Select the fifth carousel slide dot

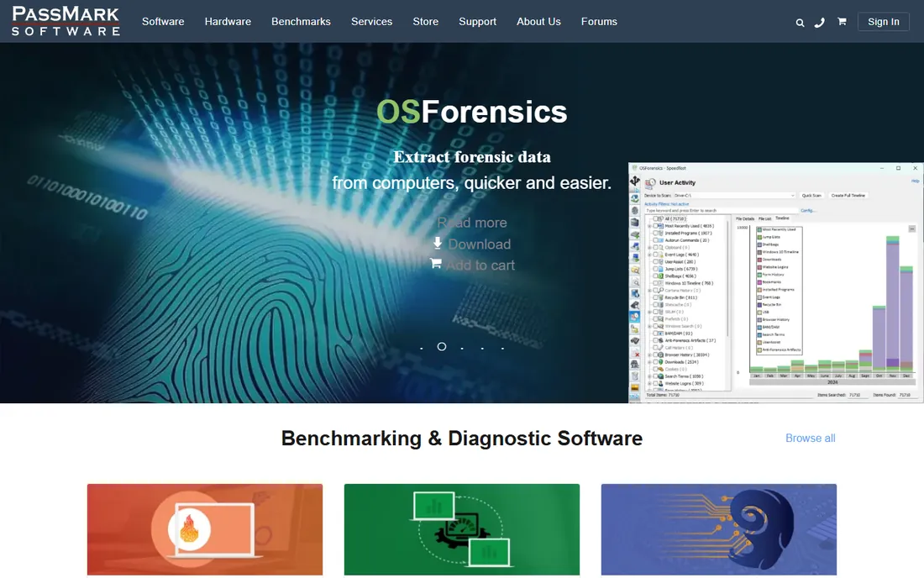click(x=502, y=348)
